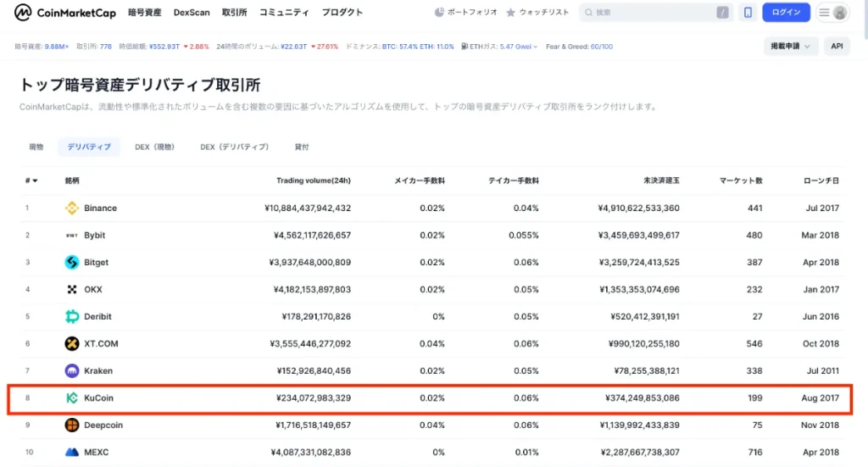Sort by 銘柄 column header
The height and width of the screenshot is (467, 868).
[72, 181]
